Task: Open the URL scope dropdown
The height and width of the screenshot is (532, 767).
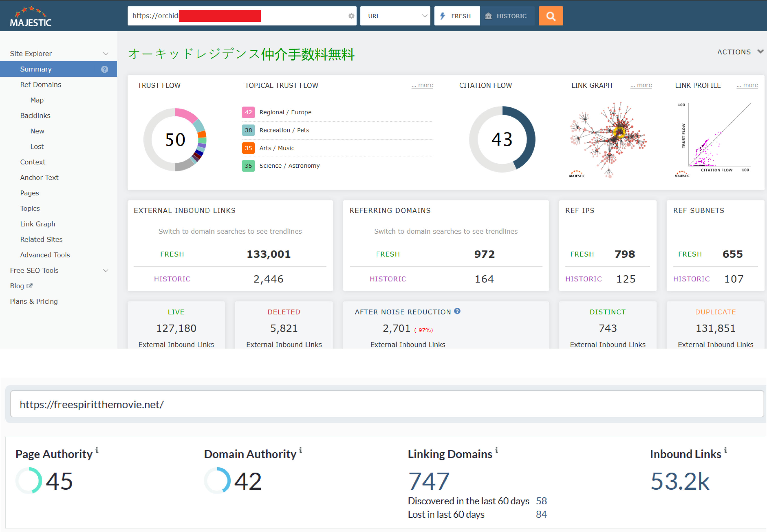Action: click(395, 16)
